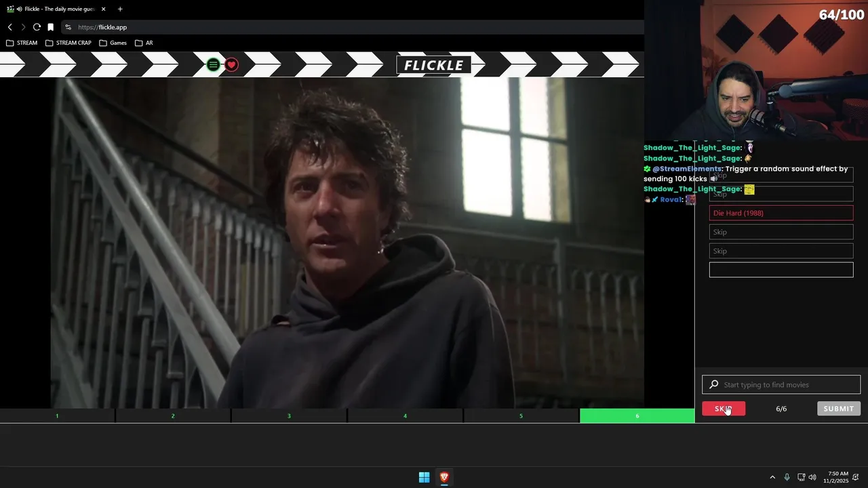Expand the system tray hidden icons chevron
Image resolution: width=868 pixels, height=488 pixels.
tap(772, 477)
